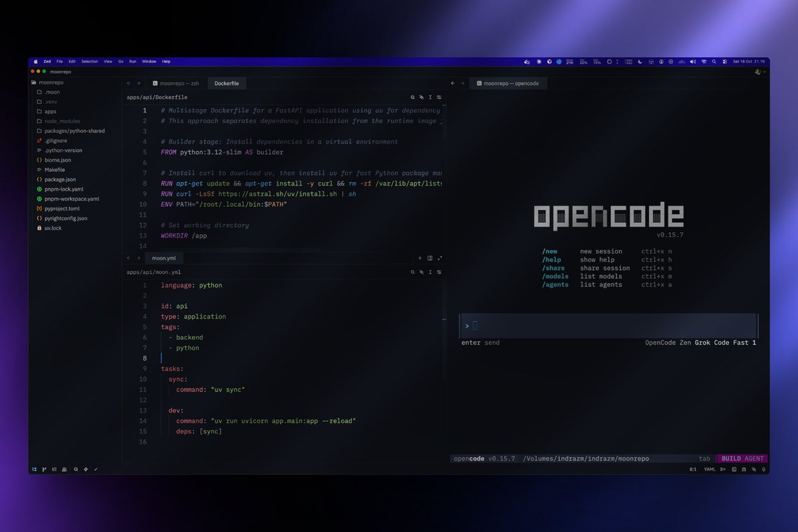This screenshot has height=532, width=798.
Task: Expand the .venv folder
Action: click(48, 102)
